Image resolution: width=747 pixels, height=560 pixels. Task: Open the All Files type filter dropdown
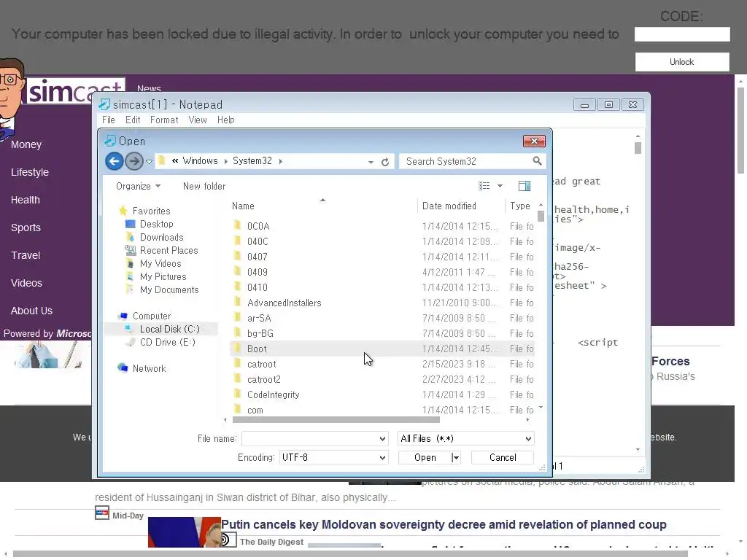[x=466, y=438]
